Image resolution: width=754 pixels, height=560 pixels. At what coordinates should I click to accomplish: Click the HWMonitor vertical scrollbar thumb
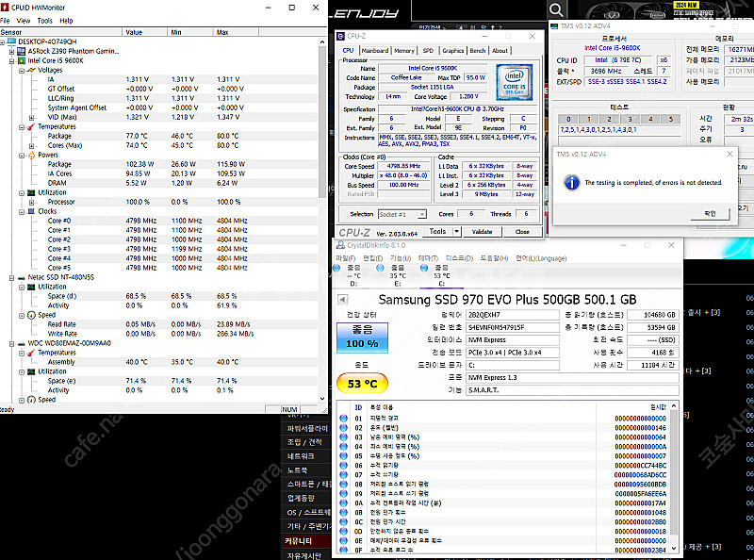[x=322, y=123]
